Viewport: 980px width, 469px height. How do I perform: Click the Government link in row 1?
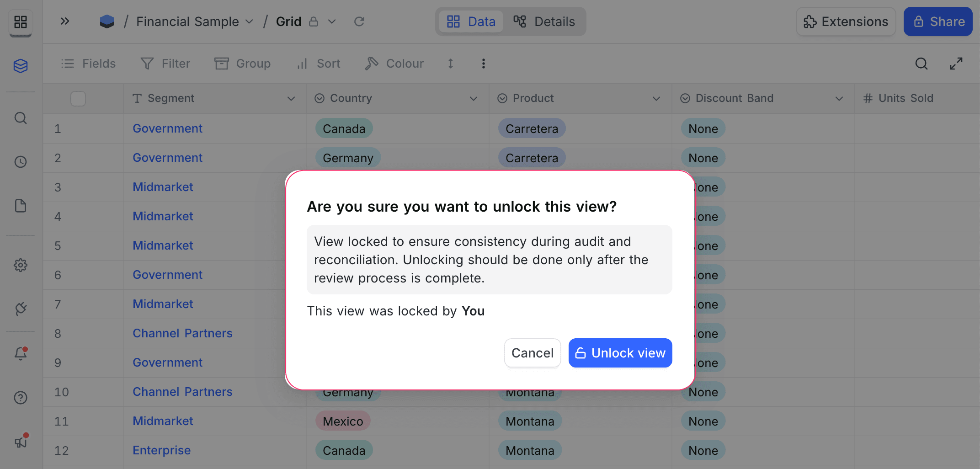167,128
